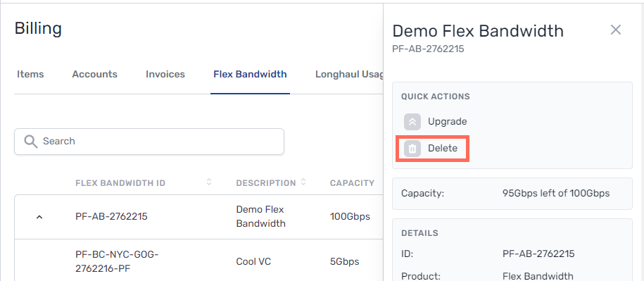Image resolution: width=644 pixels, height=281 pixels.
Task: Click the Demo Flex Bandwidth description cell
Action: coord(261,216)
